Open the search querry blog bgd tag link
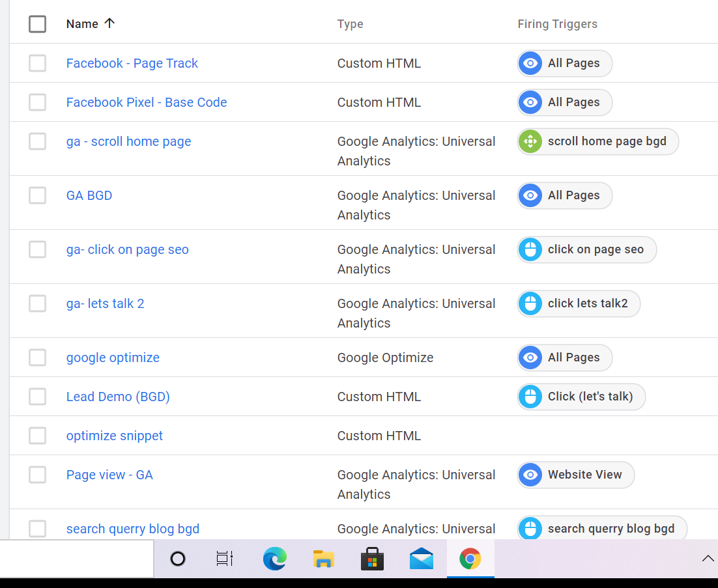Image resolution: width=718 pixels, height=588 pixels. click(133, 529)
